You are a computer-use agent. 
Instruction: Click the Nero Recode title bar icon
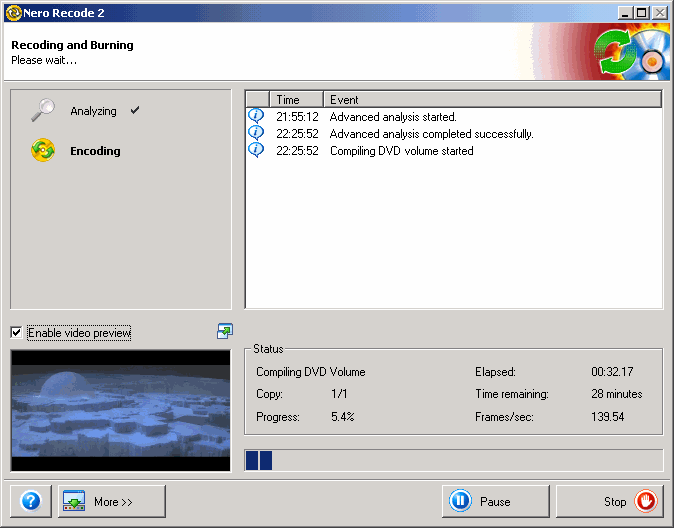13,12
